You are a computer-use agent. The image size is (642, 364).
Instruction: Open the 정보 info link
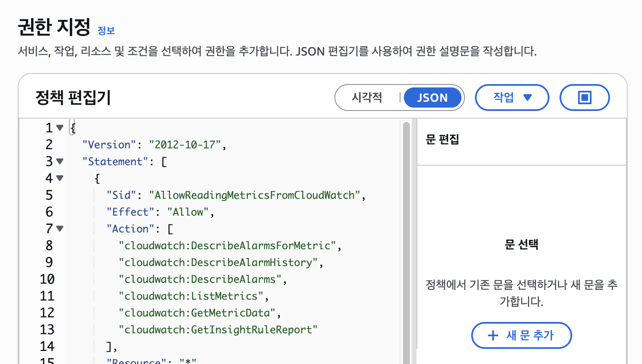[106, 31]
